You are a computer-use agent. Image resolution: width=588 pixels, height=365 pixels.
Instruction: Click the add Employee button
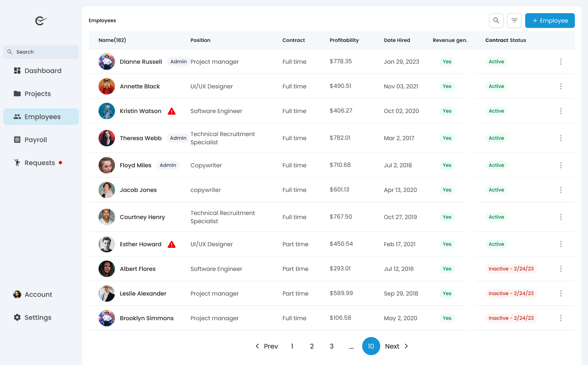click(550, 21)
